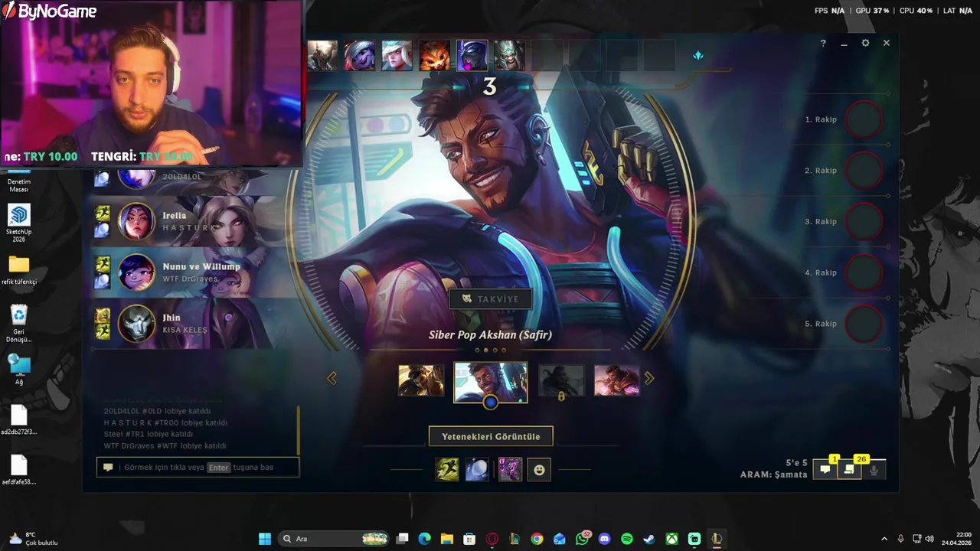This screenshot has height=551, width=980.
Task: Open client settings gear
Action: click(x=865, y=43)
